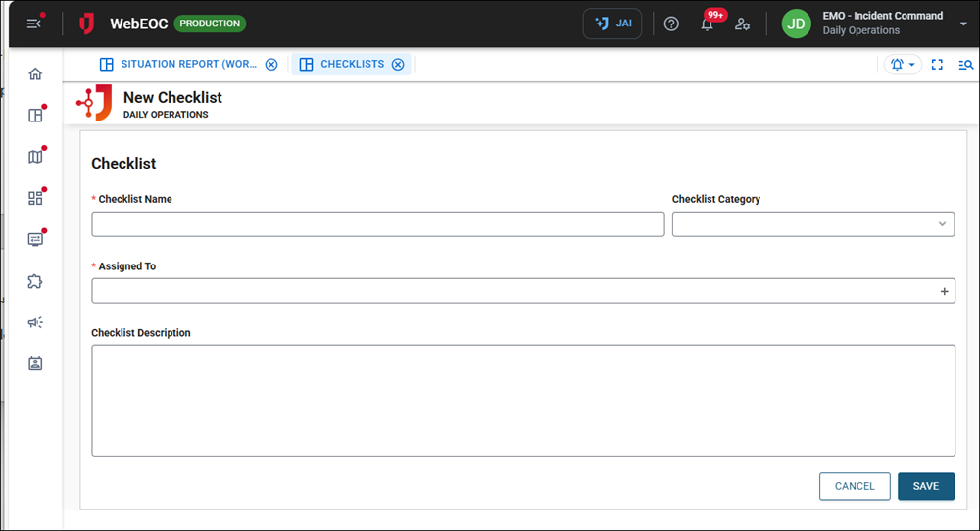This screenshot has height=531, width=980.
Task: Expand the alert bell dropdown in tab bar
Action: pyautogui.click(x=903, y=65)
